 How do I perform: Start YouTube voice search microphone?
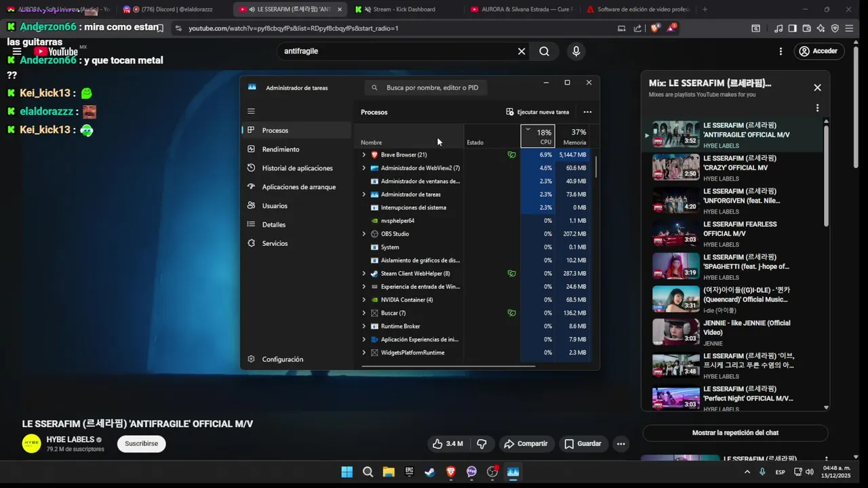click(x=576, y=52)
